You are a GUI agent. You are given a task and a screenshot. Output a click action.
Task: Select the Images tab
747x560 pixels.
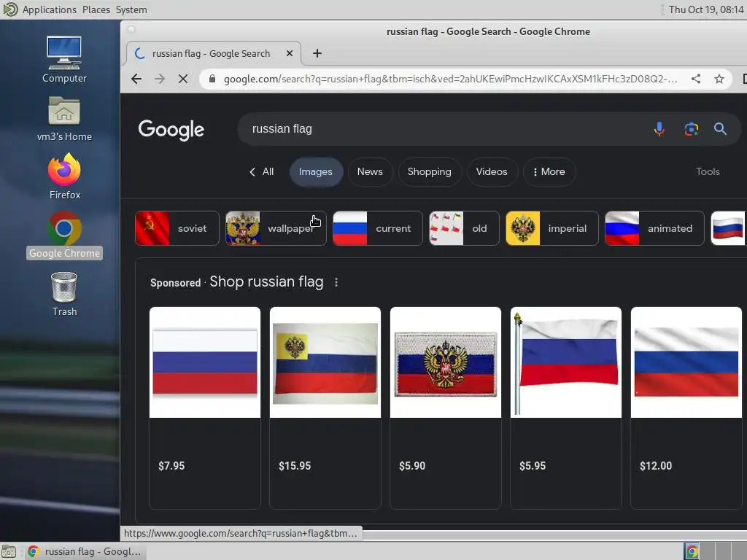pyautogui.click(x=316, y=172)
